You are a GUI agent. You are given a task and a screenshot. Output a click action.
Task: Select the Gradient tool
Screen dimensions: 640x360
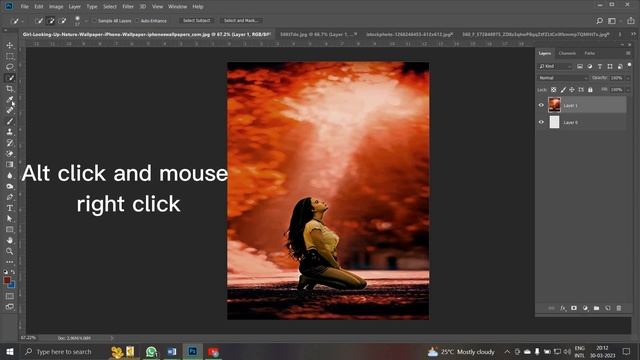pos(9,164)
